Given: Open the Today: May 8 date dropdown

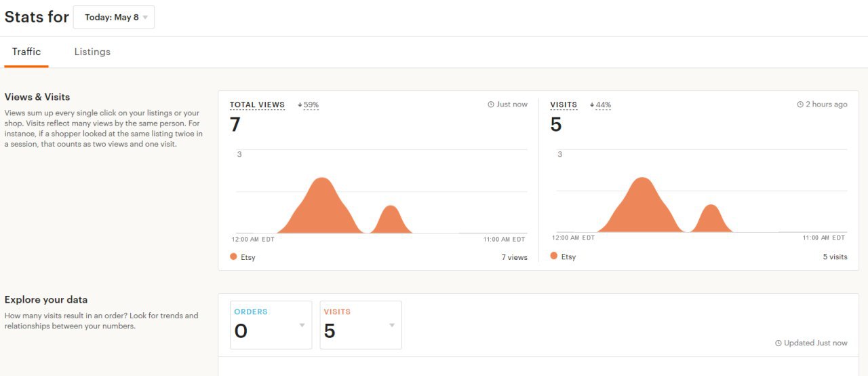Looking at the screenshot, I should click(x=114, y=18).
